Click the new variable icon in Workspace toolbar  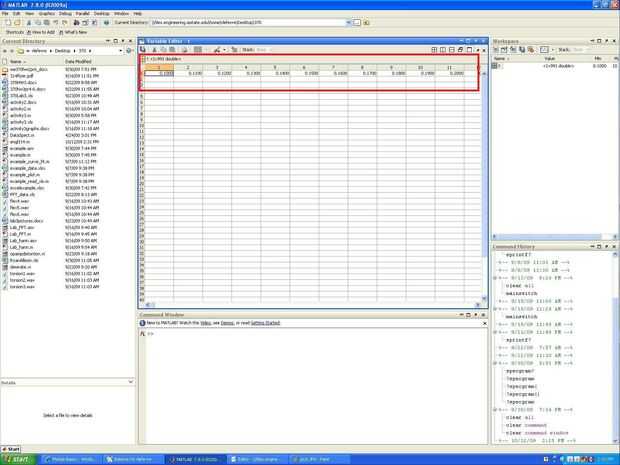496,49
